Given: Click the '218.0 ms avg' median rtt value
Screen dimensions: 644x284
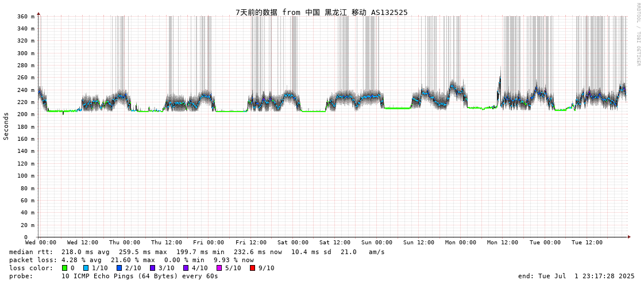Looking at the screenshot, I should [x=86, y=252].
